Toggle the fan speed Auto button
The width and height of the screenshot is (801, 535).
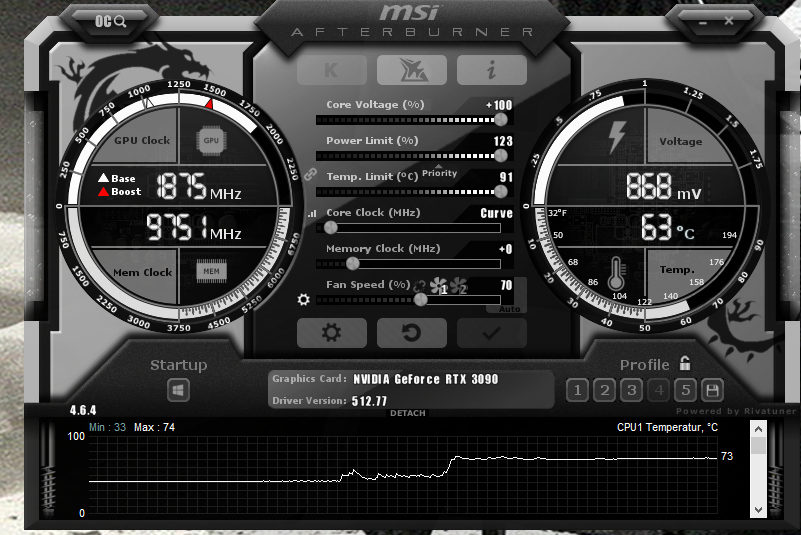[509, 309]
